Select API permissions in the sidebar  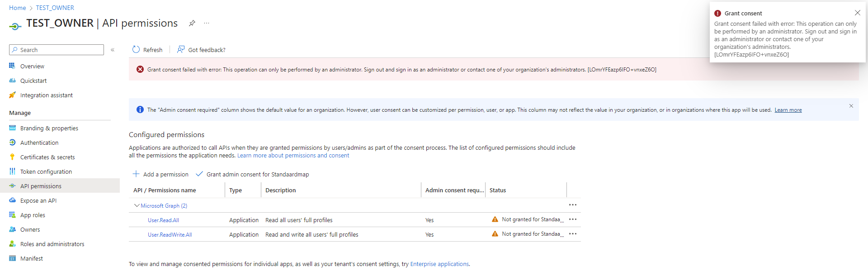coord(60,186)
